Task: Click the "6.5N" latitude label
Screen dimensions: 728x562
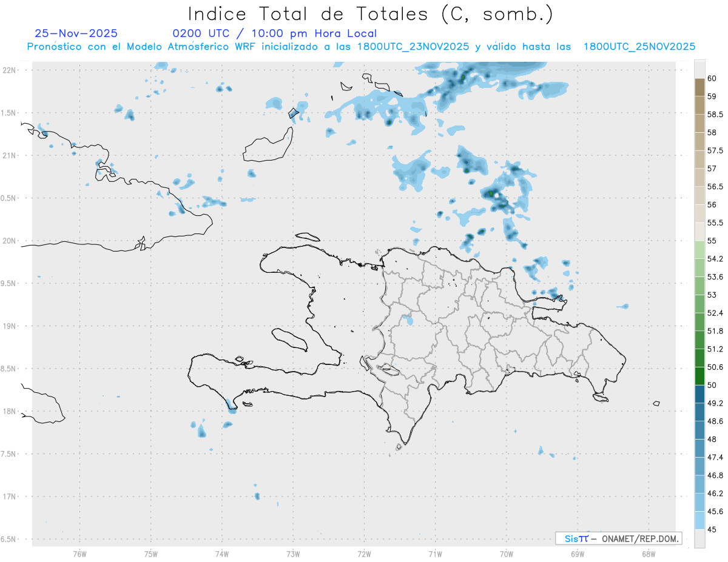Action: [x=8, y=539]
